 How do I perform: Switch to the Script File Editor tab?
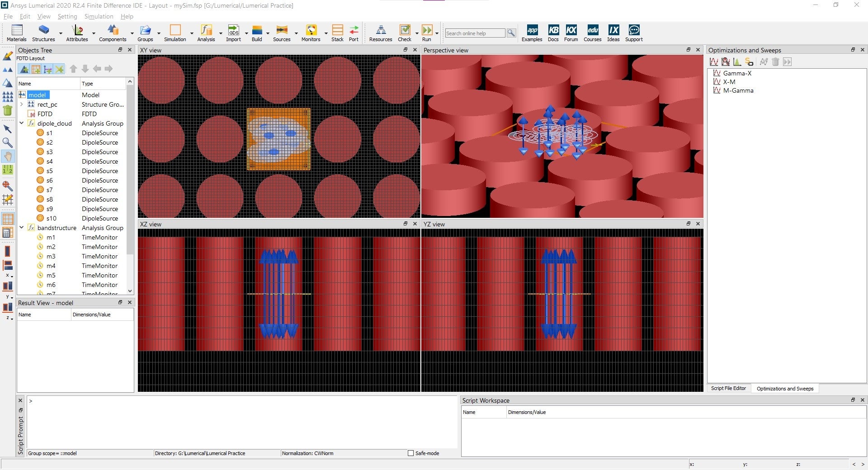tap(728, 388)
